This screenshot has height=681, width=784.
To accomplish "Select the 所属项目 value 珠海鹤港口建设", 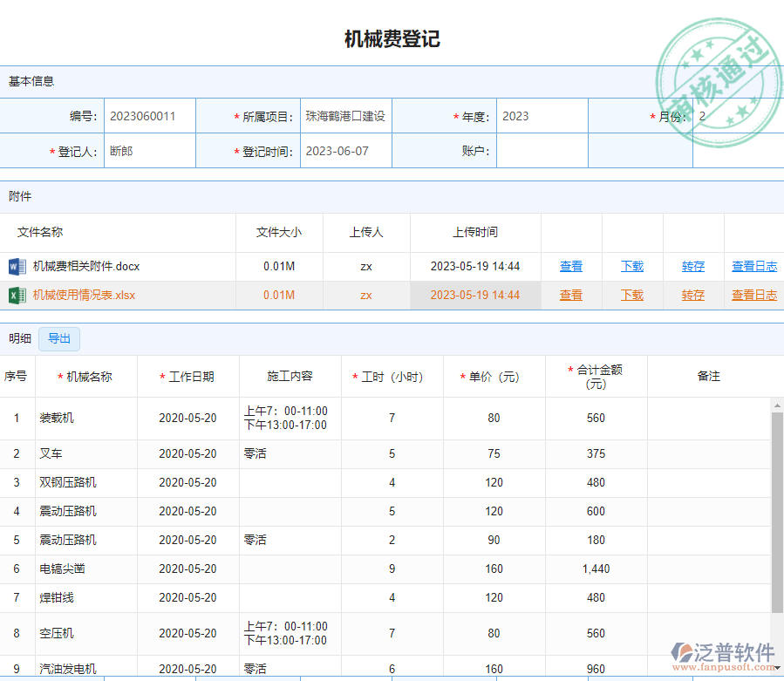I will (x=345, y=115).
